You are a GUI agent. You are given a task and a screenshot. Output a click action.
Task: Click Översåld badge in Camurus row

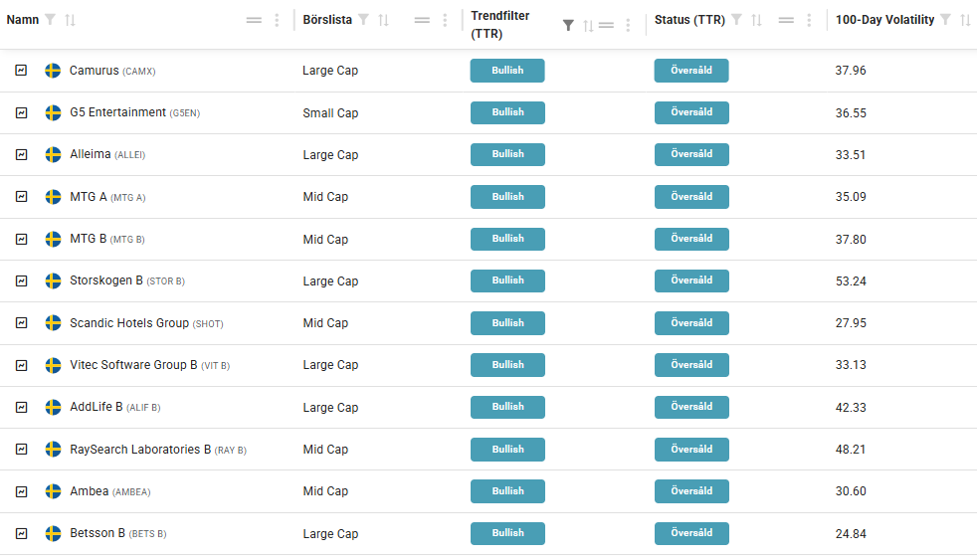click(x=691, y=71)
